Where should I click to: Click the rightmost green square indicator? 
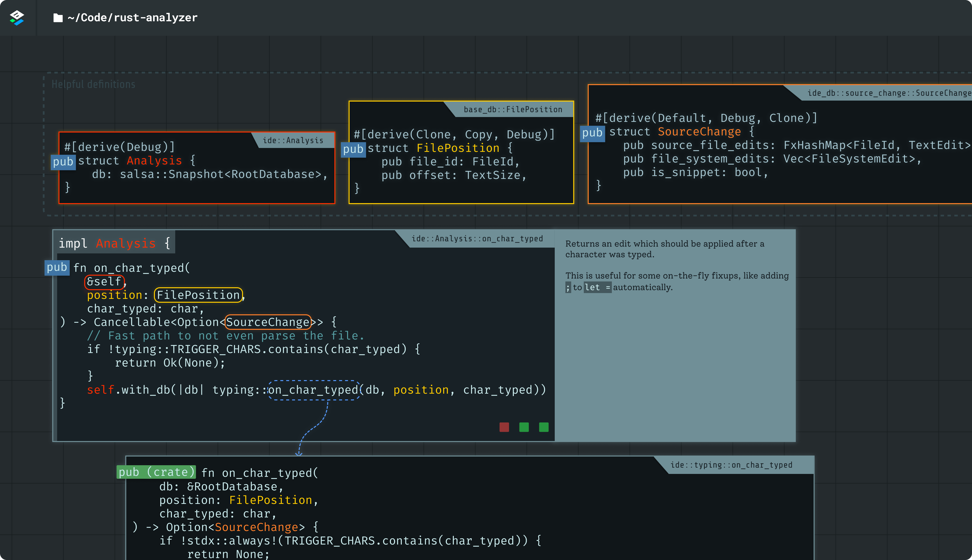click(x=544, y=427)
